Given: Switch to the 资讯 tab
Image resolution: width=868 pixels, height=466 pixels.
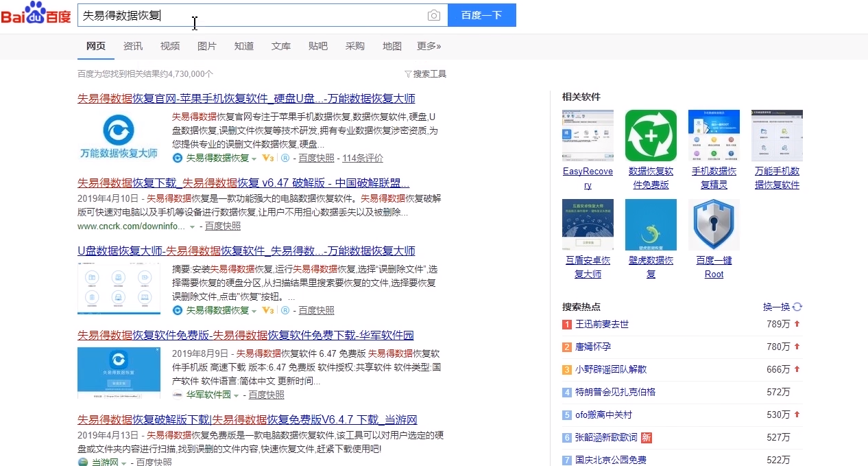Looking at the screenshot, I should click(133, 46).
